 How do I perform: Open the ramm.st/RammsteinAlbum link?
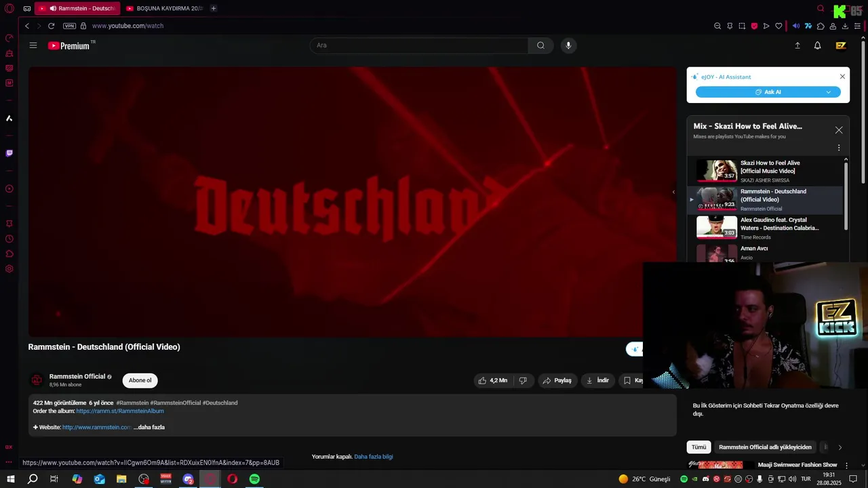pyautogui.click(x=120, y=411)
